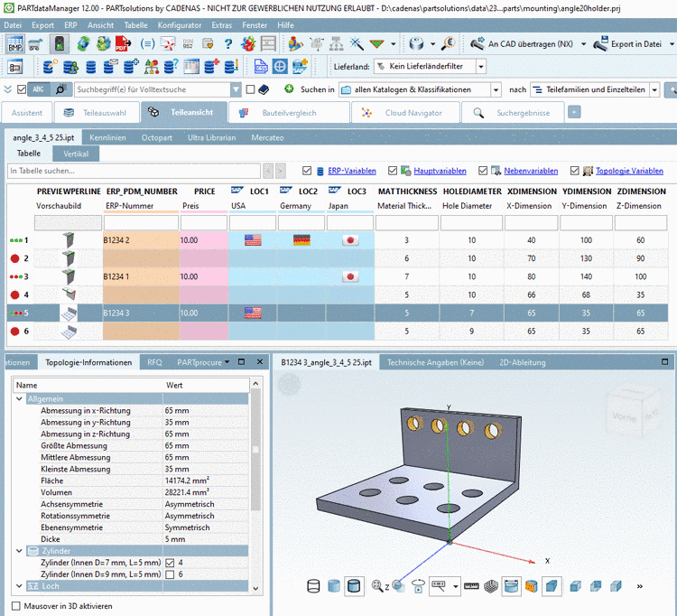Screen dimensions: 677x616
Task: Uncheck Zylinder Innen D=7 mm checkbox
Action: pyautogui.click(x=170, y=563)
